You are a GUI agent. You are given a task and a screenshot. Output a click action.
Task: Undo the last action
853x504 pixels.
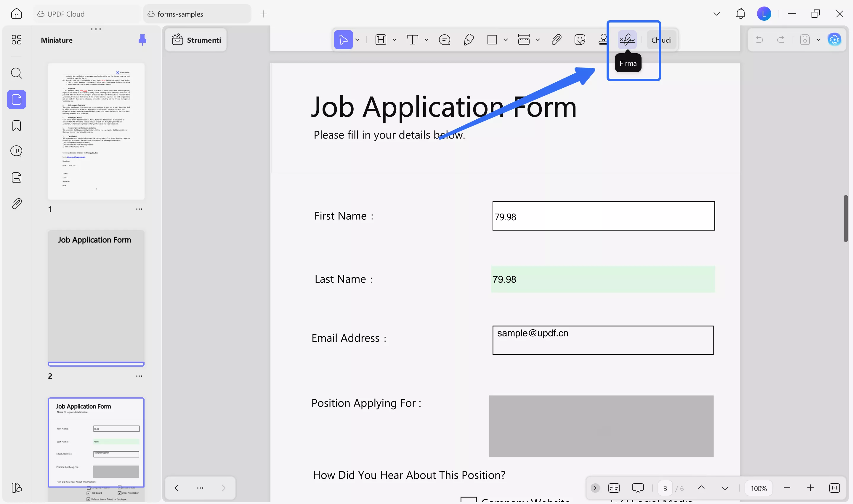click(x=760, y=39)
